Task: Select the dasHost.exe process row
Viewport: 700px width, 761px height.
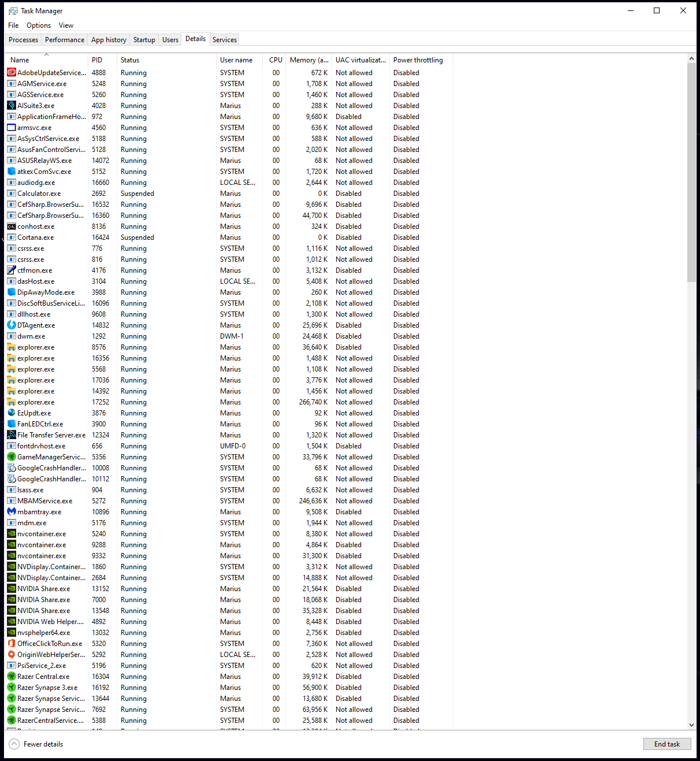Action: click(229, 281)
